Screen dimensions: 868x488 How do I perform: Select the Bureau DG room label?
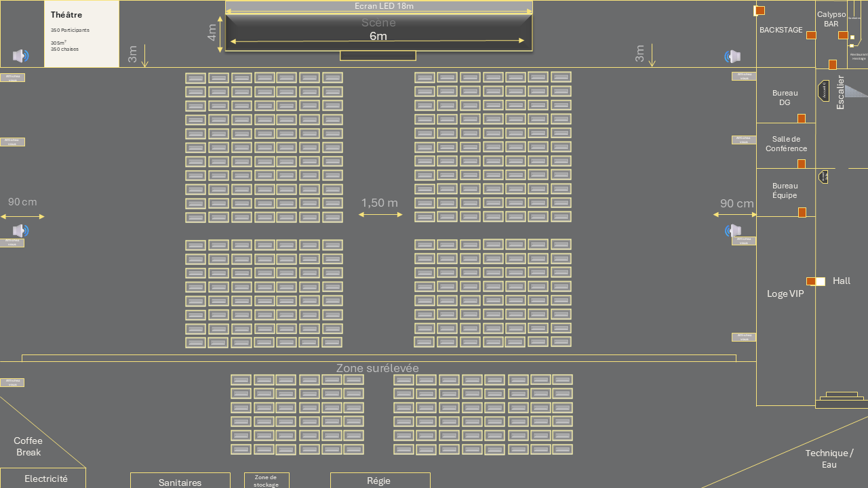point(785,98)
